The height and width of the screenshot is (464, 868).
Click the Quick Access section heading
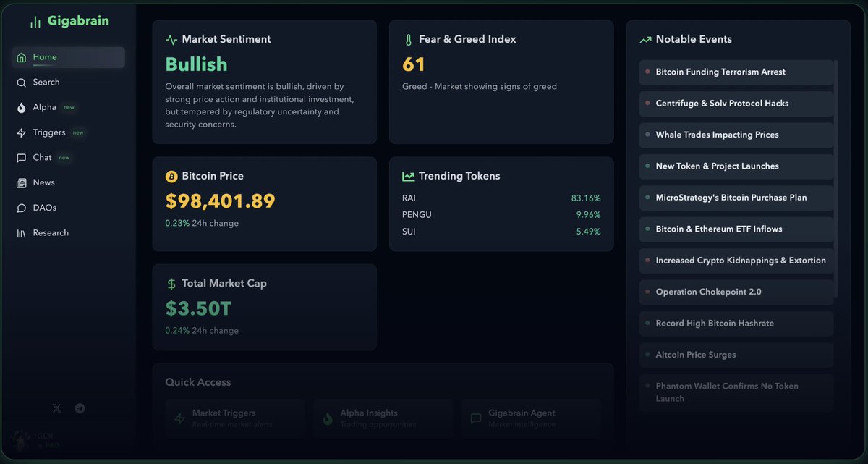198,382
